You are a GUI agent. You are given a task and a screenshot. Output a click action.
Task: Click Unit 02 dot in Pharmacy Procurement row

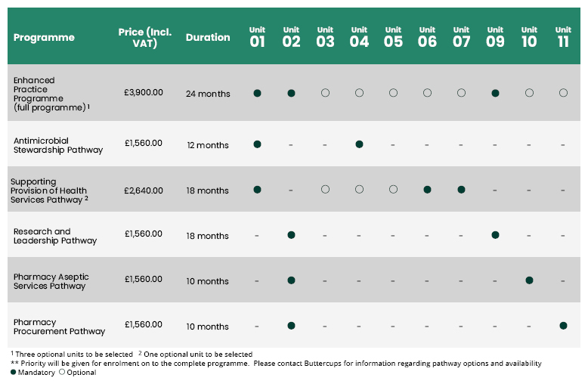tap(291, 326)
